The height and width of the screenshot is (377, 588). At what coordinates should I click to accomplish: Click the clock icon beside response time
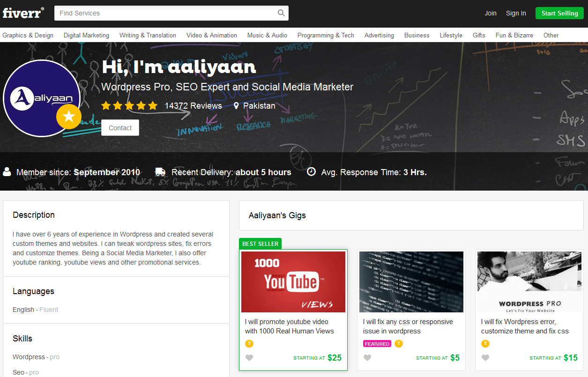[x=311, y=172]
